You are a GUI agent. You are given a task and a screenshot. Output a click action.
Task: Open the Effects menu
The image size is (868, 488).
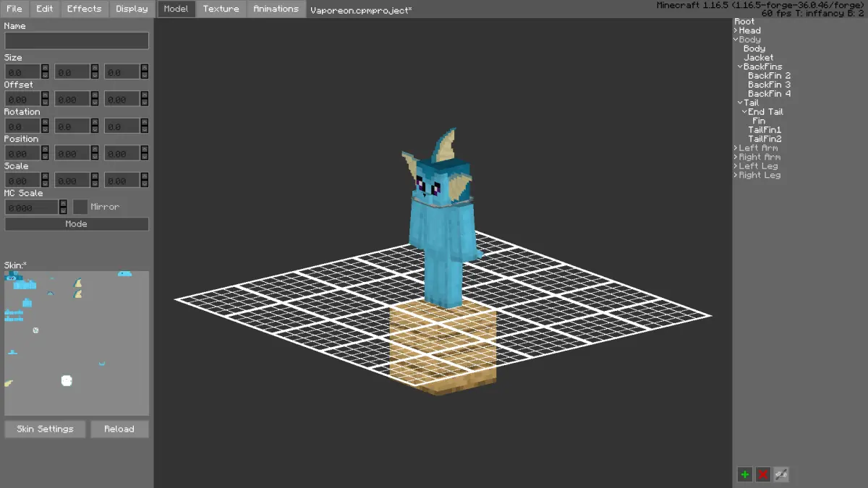(x=85, y=9)
